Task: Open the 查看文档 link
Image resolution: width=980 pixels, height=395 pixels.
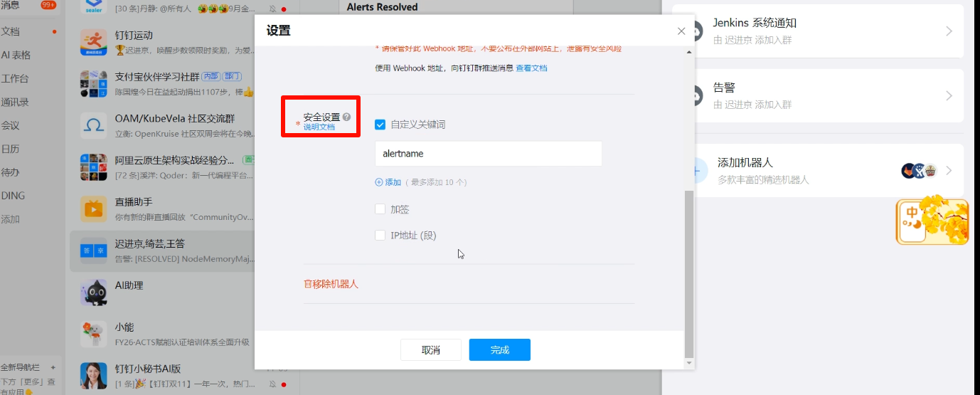Action: [532, 68]
